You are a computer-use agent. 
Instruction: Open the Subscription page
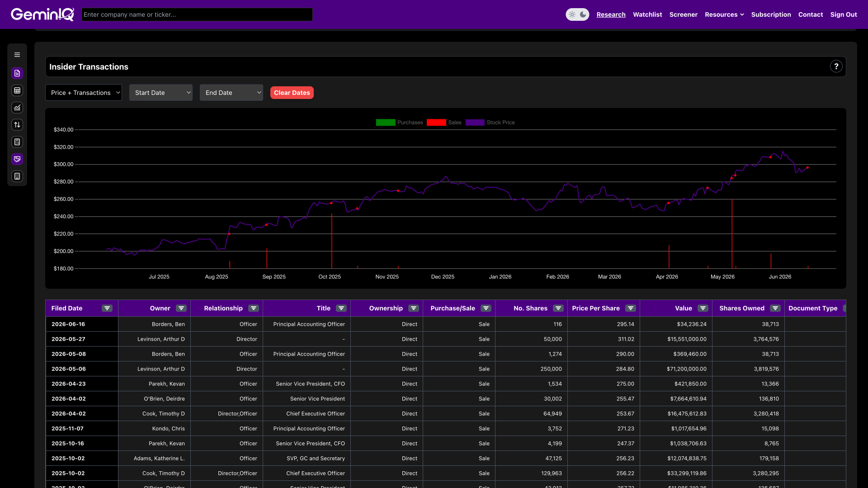point(771,14)
